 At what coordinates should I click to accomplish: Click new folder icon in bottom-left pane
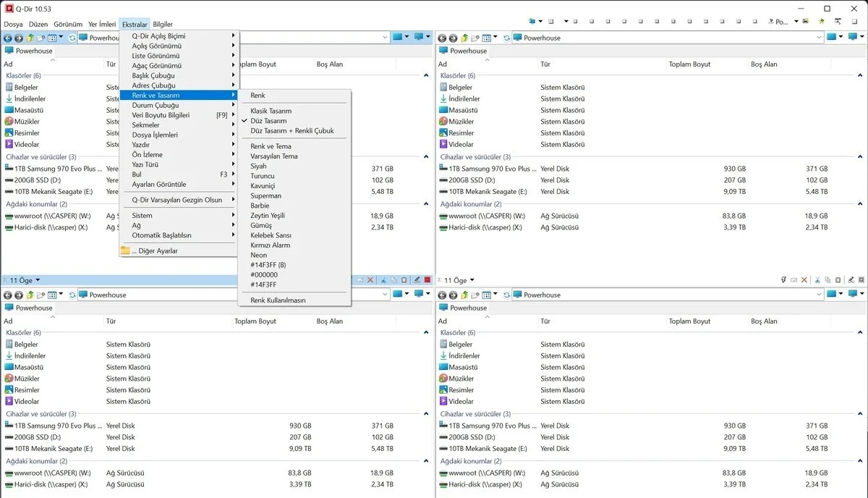click(41, 295)
